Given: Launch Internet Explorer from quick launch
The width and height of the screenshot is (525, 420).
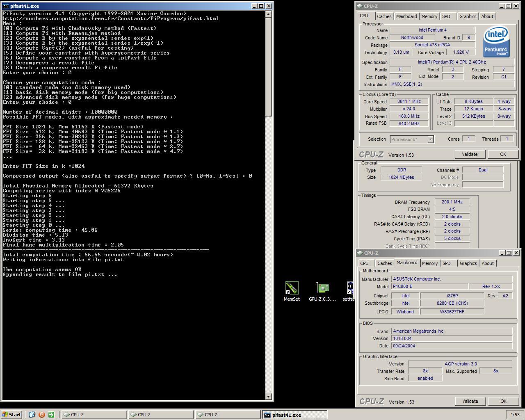Looking at the screenshot, I should tap(32, 415).
